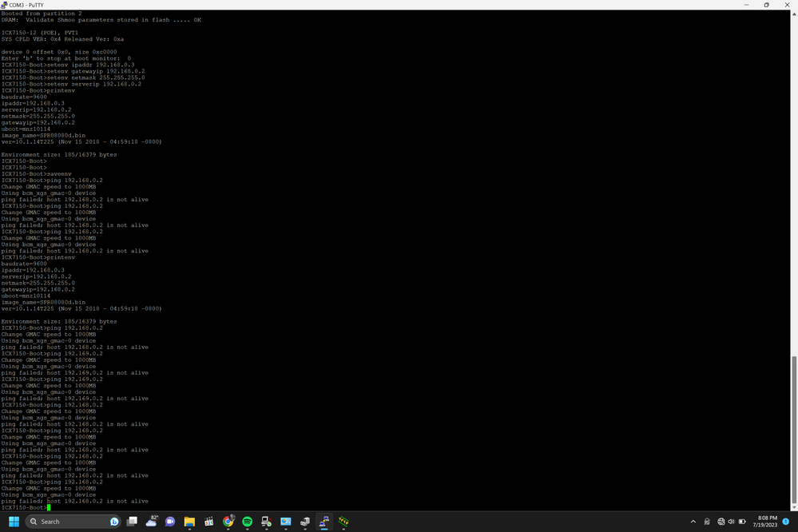798x532 pixels.
Task: Switch to the active PuTTY taskbar icon
Action: click(x=324, y=522)
